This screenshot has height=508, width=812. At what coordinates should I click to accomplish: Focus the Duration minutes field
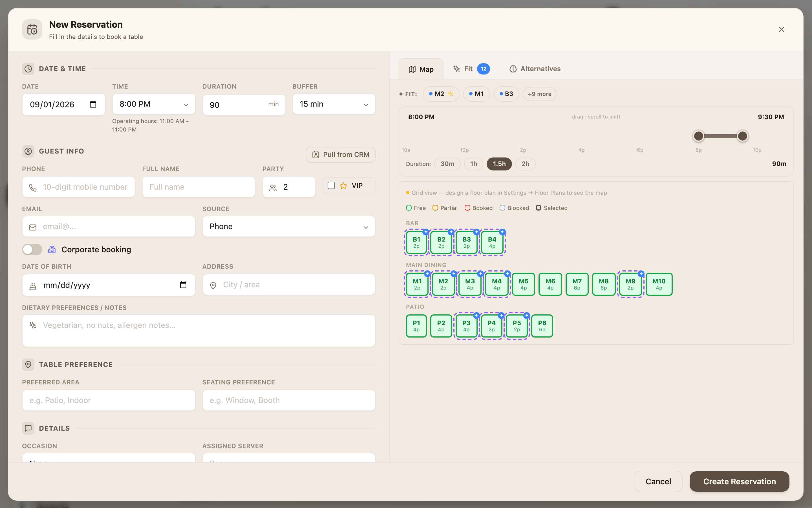244,105
